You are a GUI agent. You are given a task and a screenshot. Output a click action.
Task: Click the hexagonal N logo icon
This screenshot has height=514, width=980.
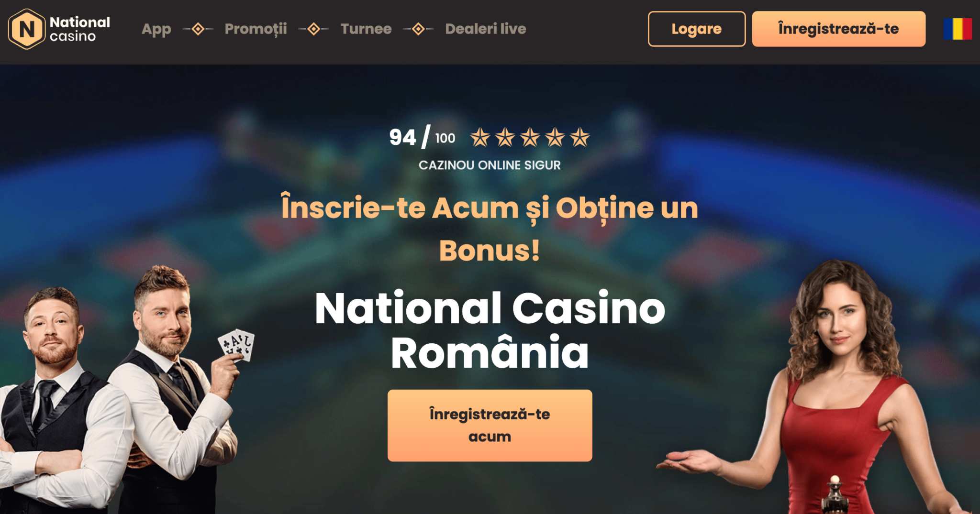point(27,29)
